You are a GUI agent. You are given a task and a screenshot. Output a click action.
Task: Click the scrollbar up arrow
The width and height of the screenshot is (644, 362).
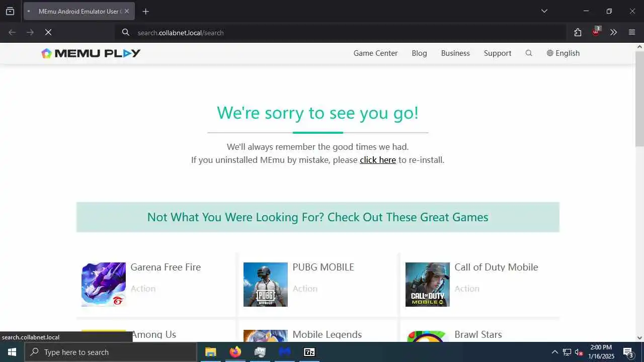pyautogui.click(x=639, y=47)
